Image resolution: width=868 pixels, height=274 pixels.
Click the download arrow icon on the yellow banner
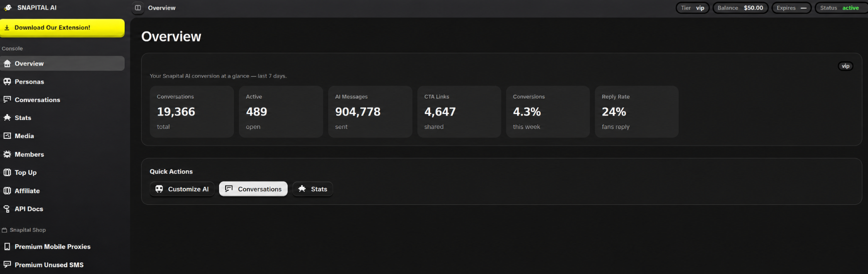(7, 28)
